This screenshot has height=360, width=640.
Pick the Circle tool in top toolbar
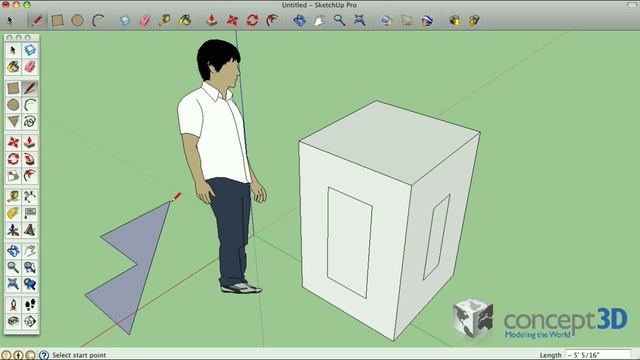pos(77,20)
